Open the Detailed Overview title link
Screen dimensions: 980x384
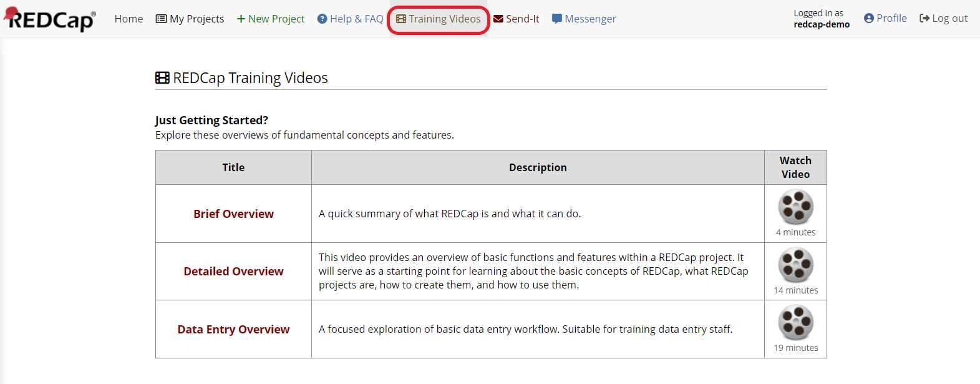click(x=233, y=272)
